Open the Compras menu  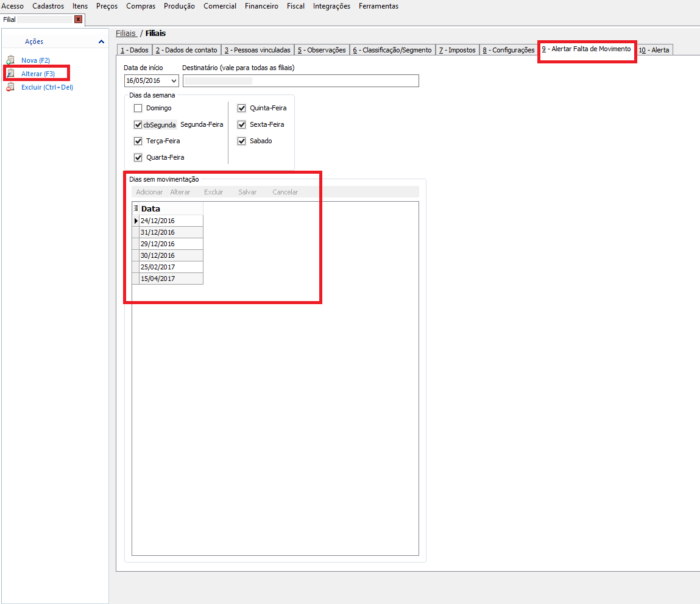141,6
